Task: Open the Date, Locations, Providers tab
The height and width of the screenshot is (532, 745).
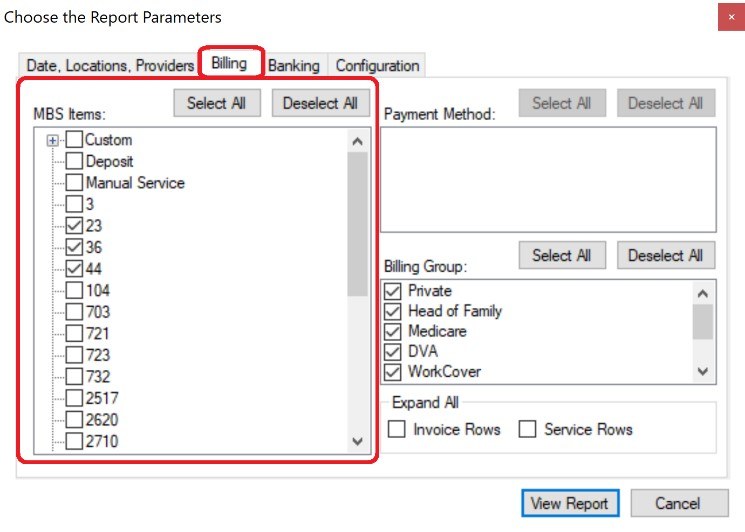Action: (110, 65)
